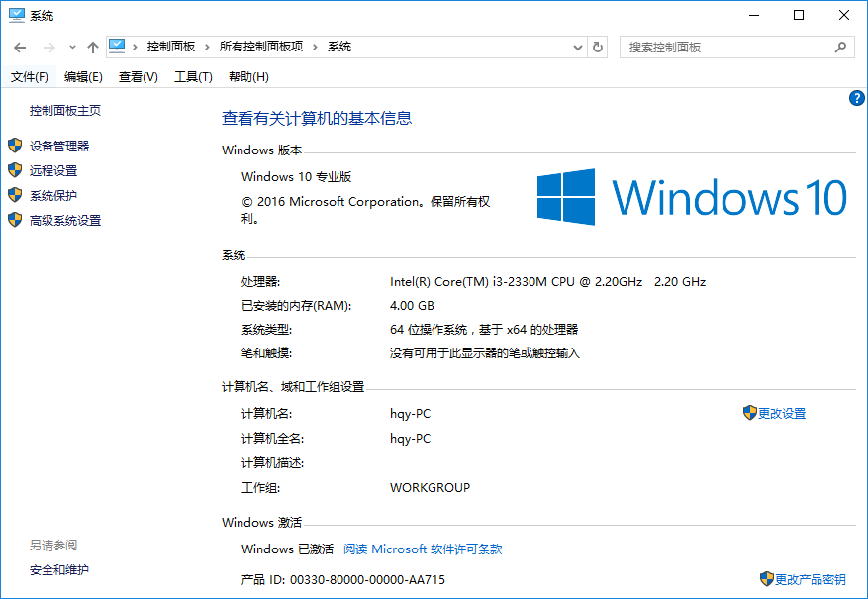
Task: Open the 帮助(H) menu
Action: 248,77
